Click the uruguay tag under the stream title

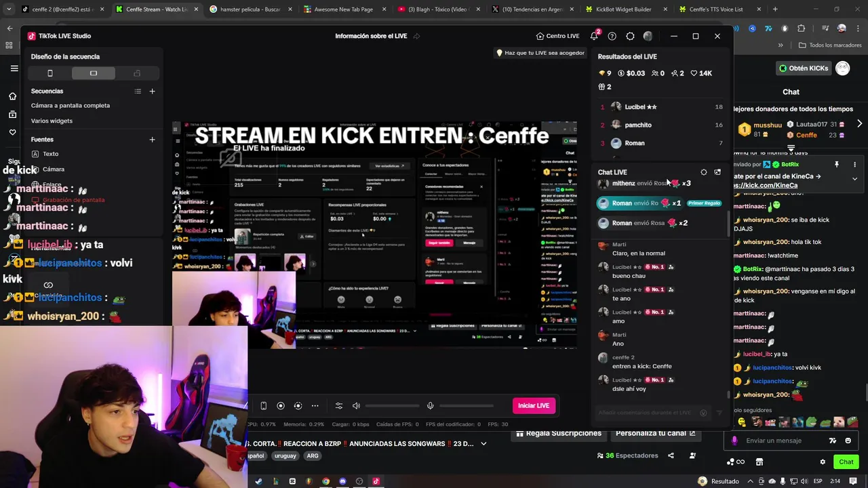click(285, 456)
